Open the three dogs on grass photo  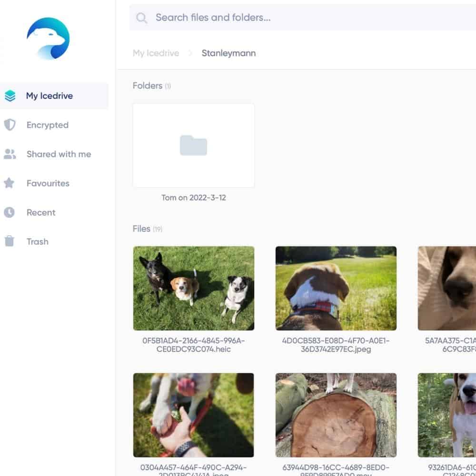pos(194,288)
